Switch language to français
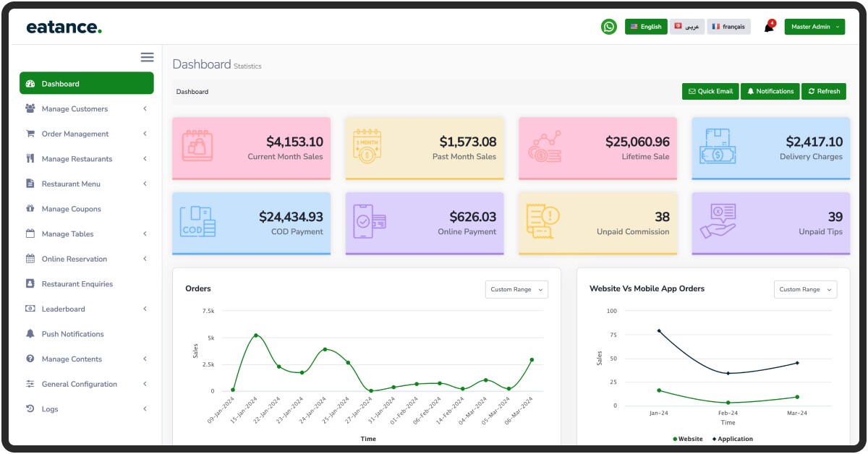The width and height of the screenshot is (868, 454). [x=729, y=26]
